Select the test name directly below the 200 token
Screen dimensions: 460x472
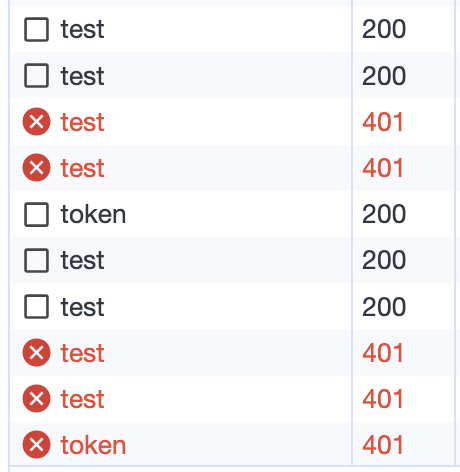(x=82, y=260)
